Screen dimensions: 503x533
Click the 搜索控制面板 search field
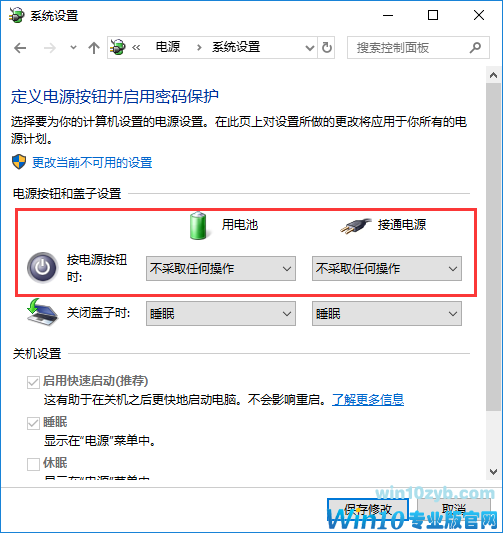tap(410, 48)
